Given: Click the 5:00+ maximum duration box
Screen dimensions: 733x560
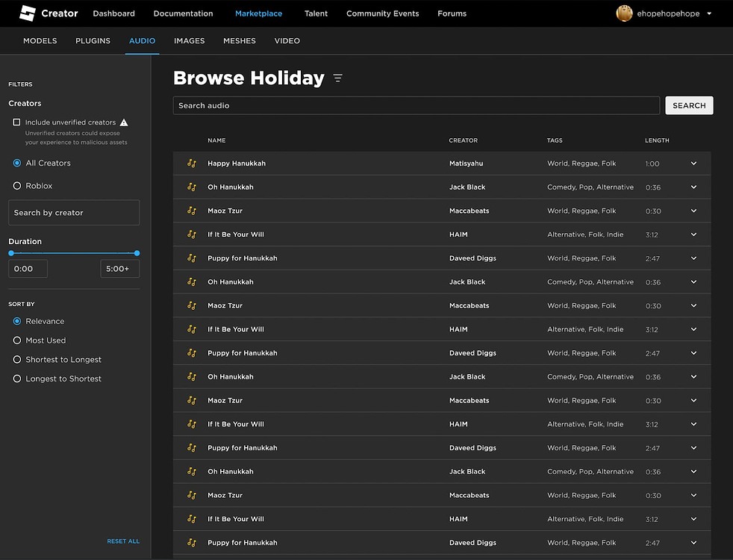Looking at the screenshot, I should [x=119, y=269].
